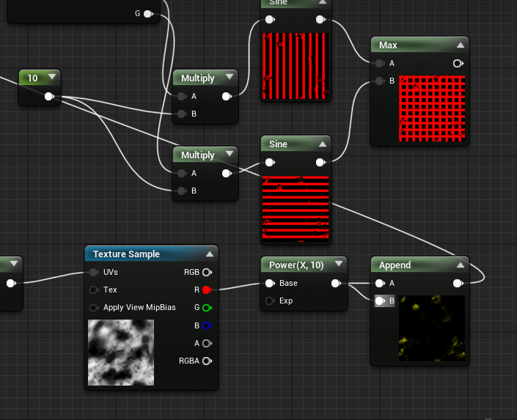
Task: Select the Append node title bar
Action: click(419, 265)
